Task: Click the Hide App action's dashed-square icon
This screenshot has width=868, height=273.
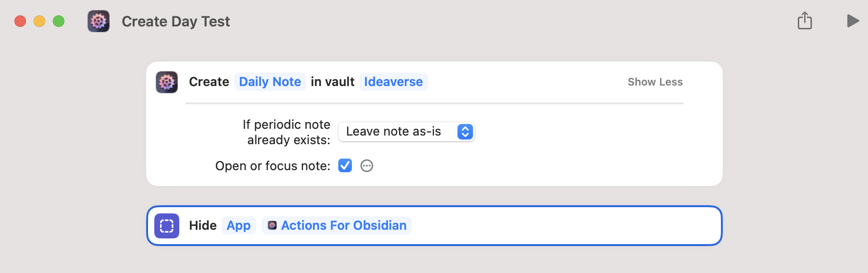Action: [167, 226]
